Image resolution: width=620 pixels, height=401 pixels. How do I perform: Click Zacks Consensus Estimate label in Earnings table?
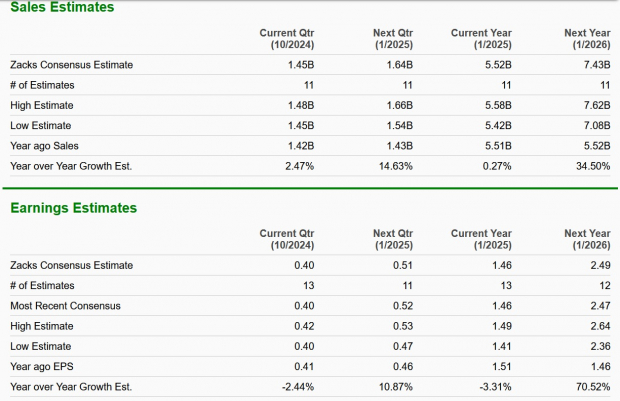[x=72, y=265]
